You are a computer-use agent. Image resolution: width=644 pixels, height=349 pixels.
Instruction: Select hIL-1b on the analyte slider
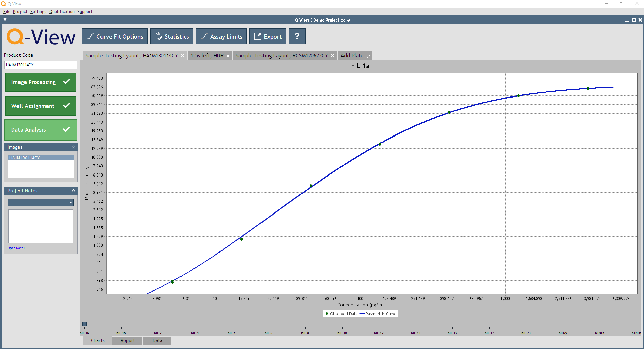pos(121,333)
